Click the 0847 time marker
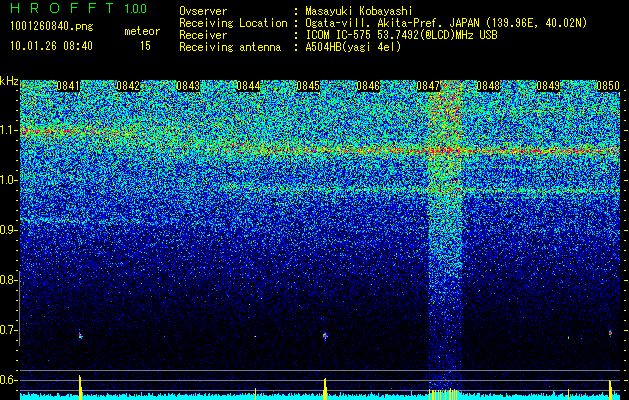Screen dimensions: 629x400 (x=428, y=86)
